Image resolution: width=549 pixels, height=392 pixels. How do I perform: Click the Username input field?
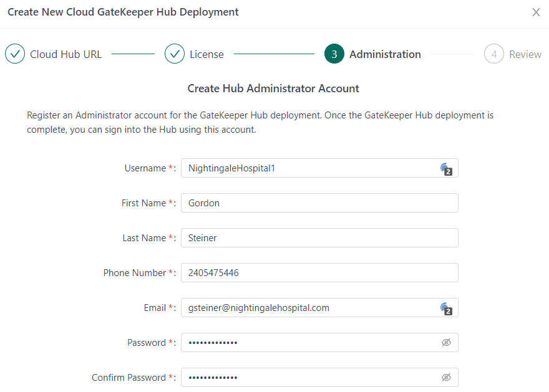point(309,168)
